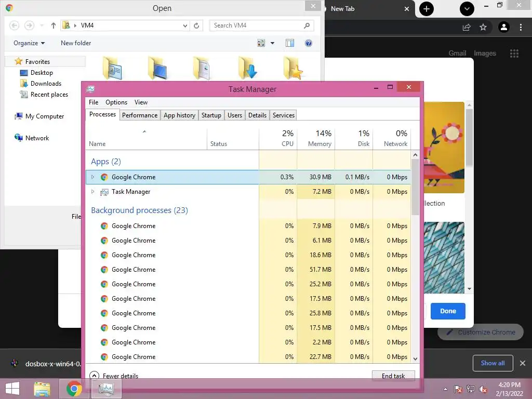The width and height of the screenshot is (532, 399).
Task: Select Chrome background process using 2.2 MB
Action: (248, 342)
